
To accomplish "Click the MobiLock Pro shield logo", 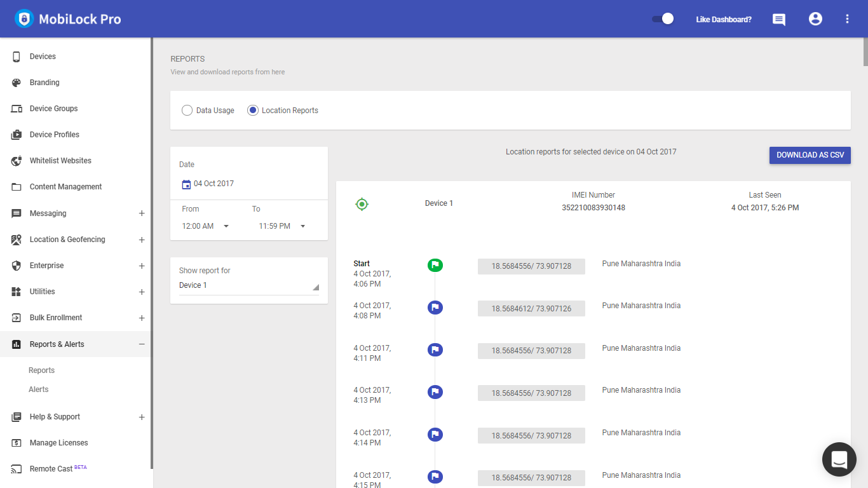I will pyautogui.click(x=24, y=19).
